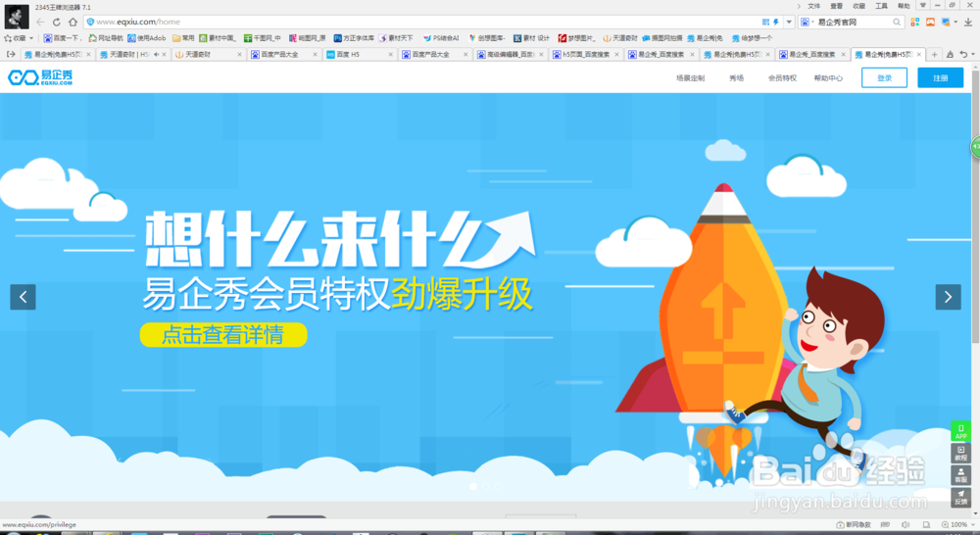
Task: Switch to the 百度 H5 tab
Action: point(360,54)
